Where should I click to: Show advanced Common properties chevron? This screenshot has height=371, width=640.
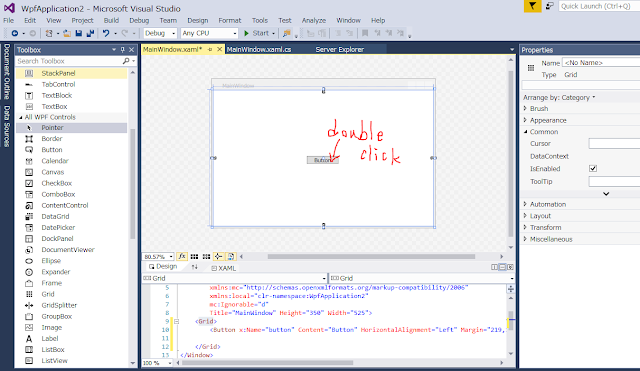click(x=606, y=194)
